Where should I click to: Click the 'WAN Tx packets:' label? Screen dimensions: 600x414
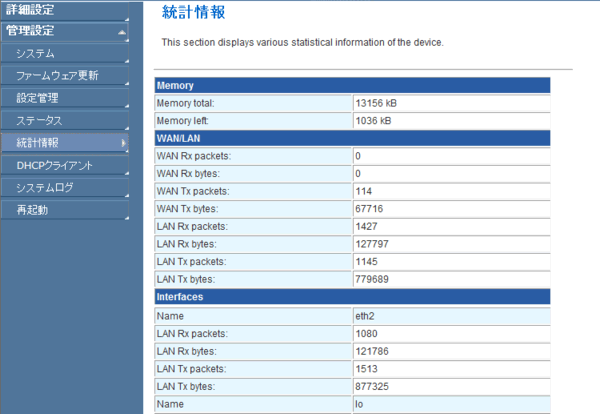pyautogui.click(x=193, y=191)
